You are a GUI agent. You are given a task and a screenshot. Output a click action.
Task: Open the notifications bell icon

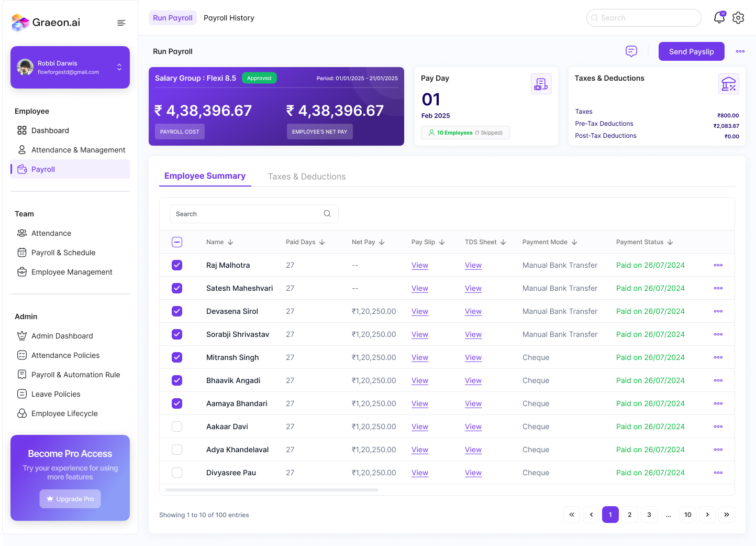click(x=719, y=18)
